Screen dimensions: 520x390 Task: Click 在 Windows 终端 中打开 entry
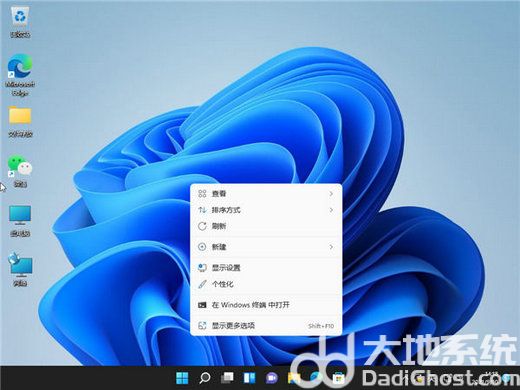(266, 305)
